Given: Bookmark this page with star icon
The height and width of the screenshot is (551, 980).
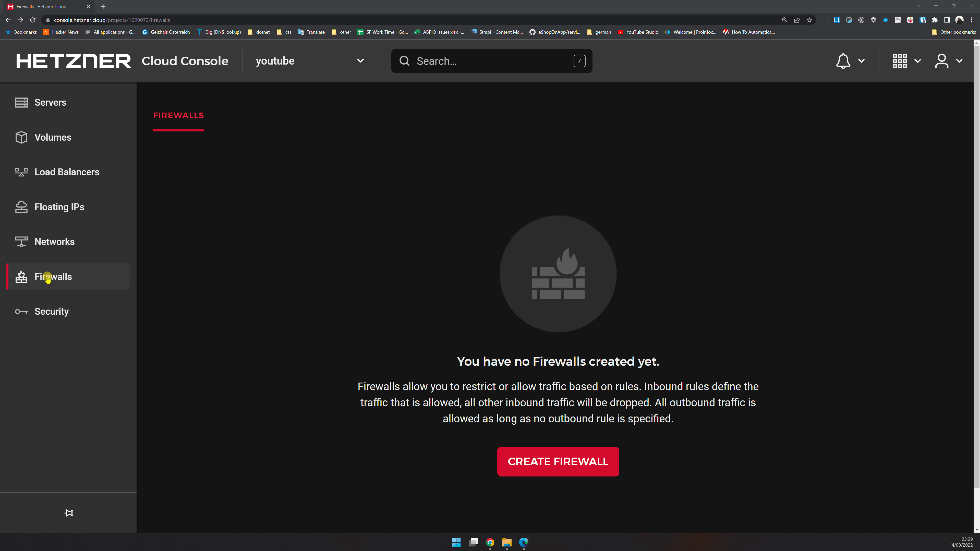Looking at the screenshot, I should pyautogui.click(x=809, y=20).
